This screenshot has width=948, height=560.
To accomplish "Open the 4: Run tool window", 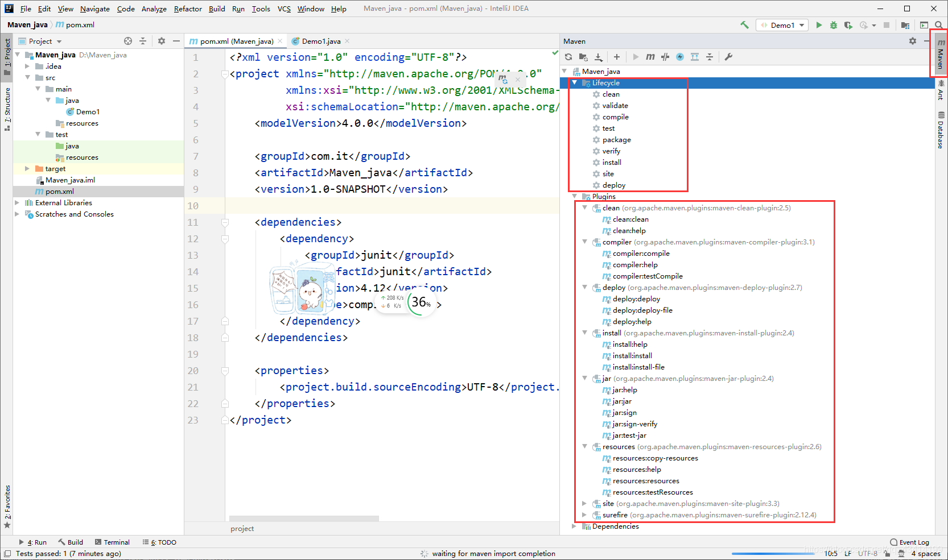I will tap(33, 542).
